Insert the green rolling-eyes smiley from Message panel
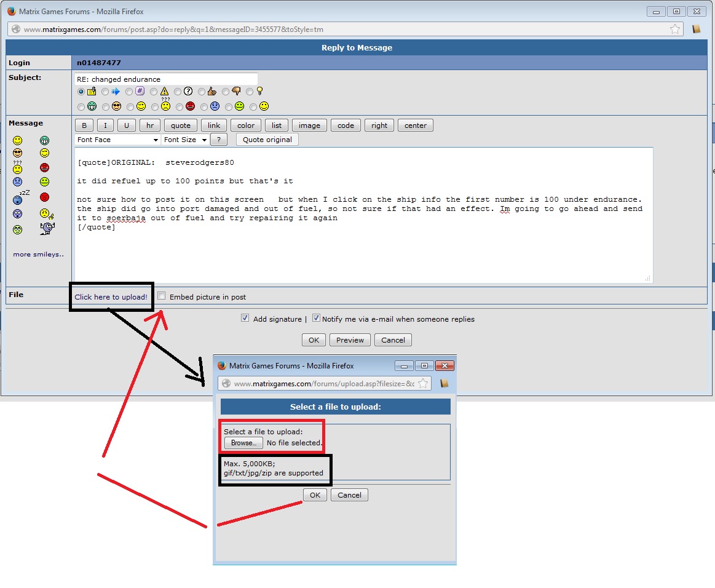This screenshot has height=588, width=715. [x=17, y=229]
